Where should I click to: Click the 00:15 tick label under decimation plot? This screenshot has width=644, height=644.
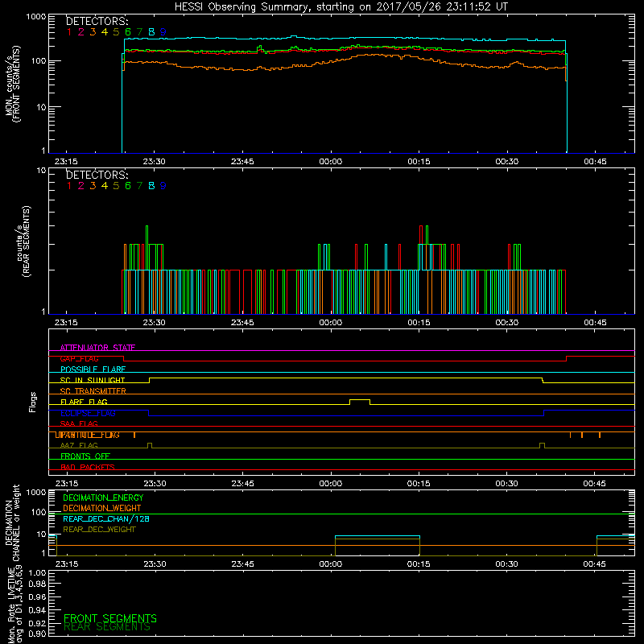click(419, 564)
